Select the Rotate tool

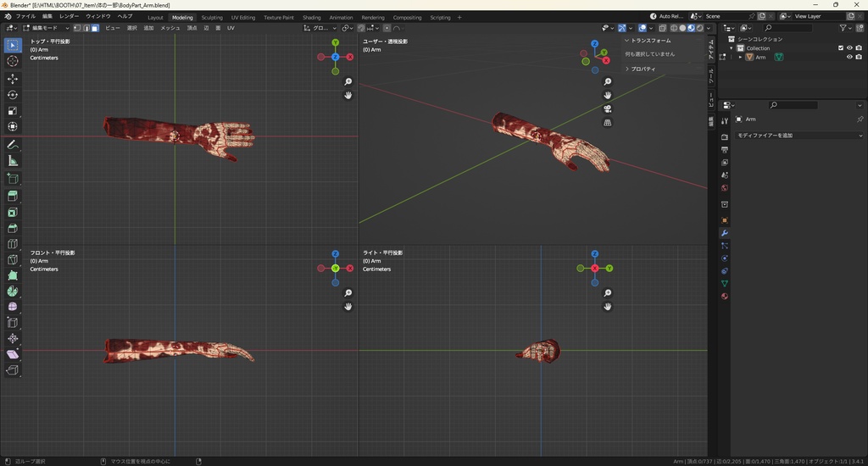[x=13, y=94]
